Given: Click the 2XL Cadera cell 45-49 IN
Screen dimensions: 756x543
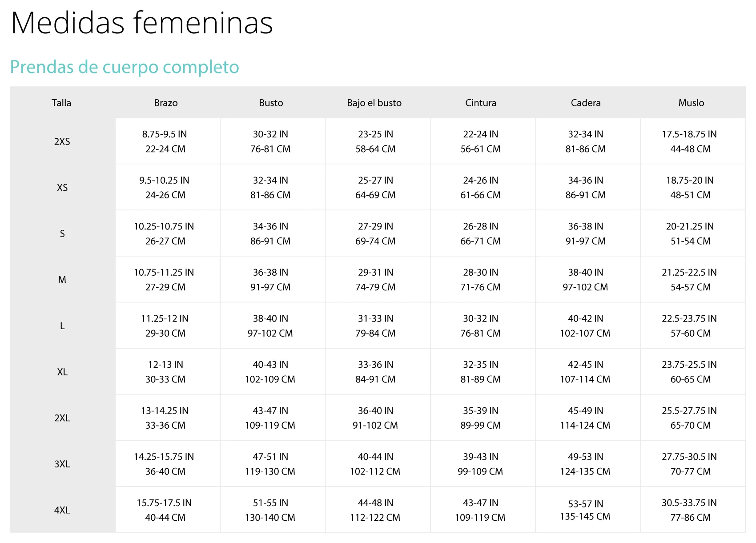Looking at the screenshot, I should pyautogui.click(x=586, y=410).
